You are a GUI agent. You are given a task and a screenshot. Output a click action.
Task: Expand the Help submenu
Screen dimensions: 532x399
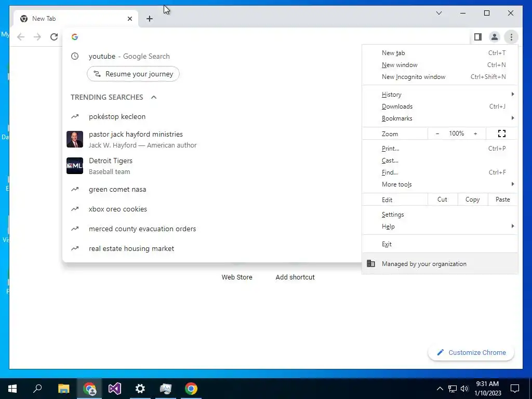pos(440,227)
